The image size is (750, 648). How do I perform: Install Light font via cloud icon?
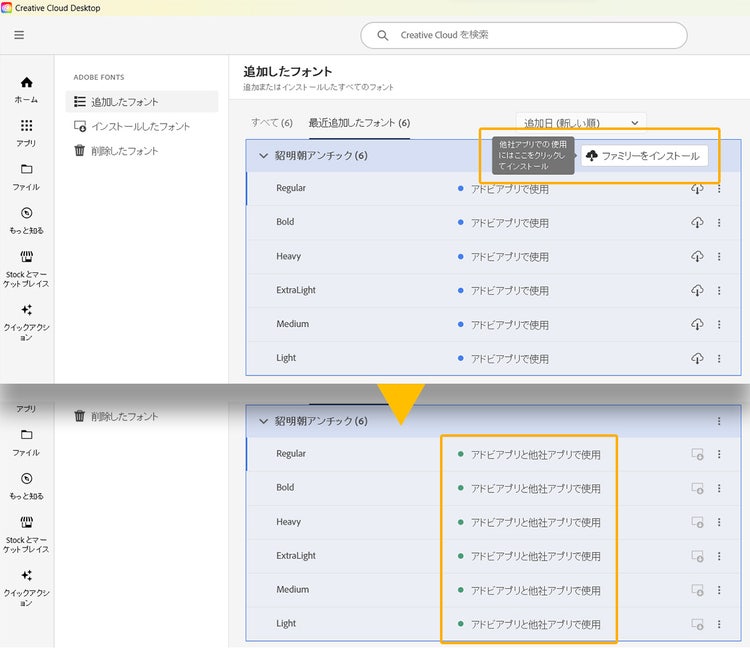click(697, 358)
